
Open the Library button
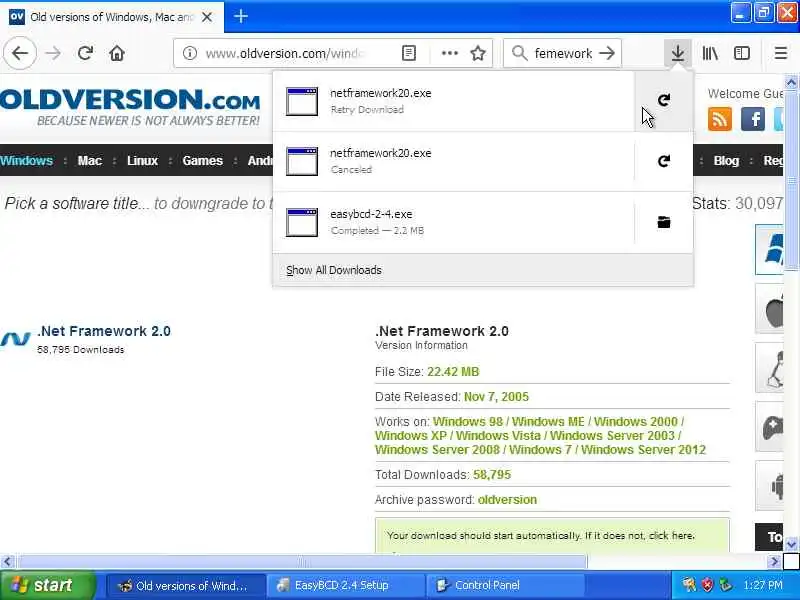(x=710, y=53)
